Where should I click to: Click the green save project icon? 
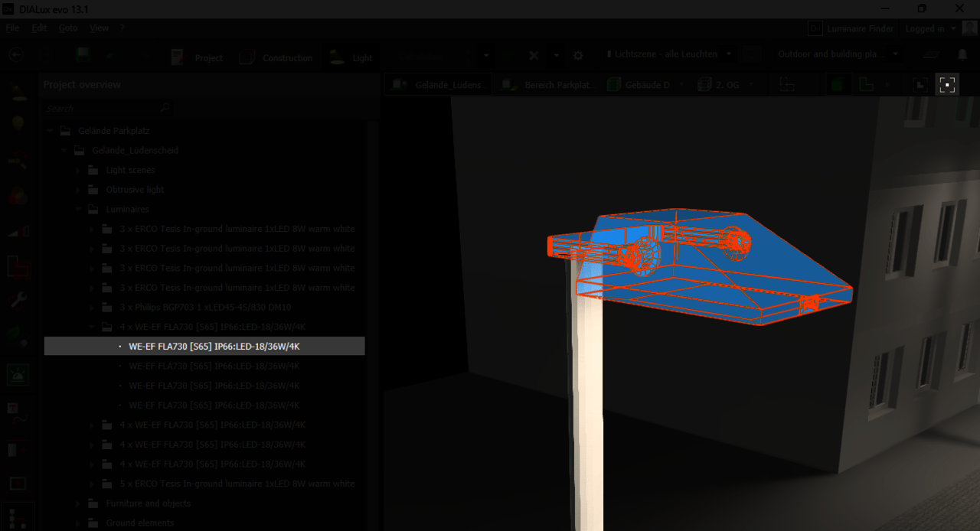click(x=83, y=55)
